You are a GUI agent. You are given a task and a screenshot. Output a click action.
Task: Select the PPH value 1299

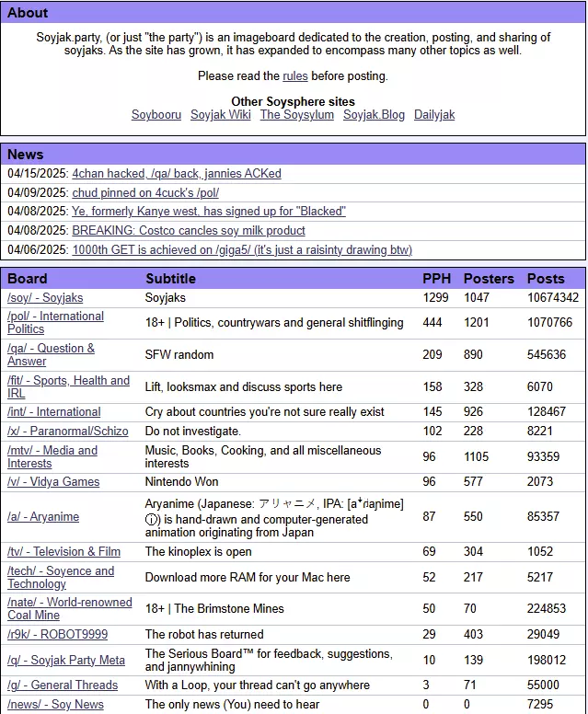click(x=435, y=298)
